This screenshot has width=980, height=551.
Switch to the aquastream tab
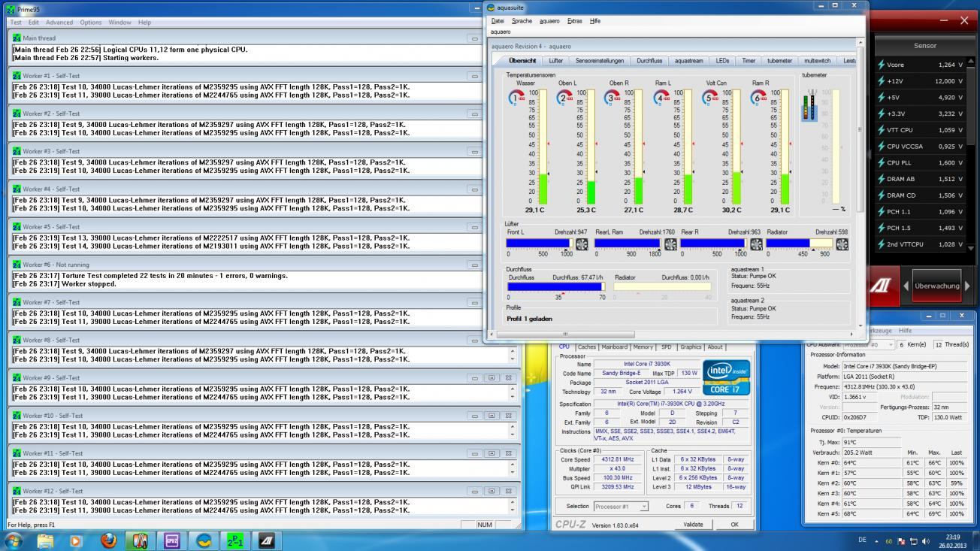pos(689,61)
